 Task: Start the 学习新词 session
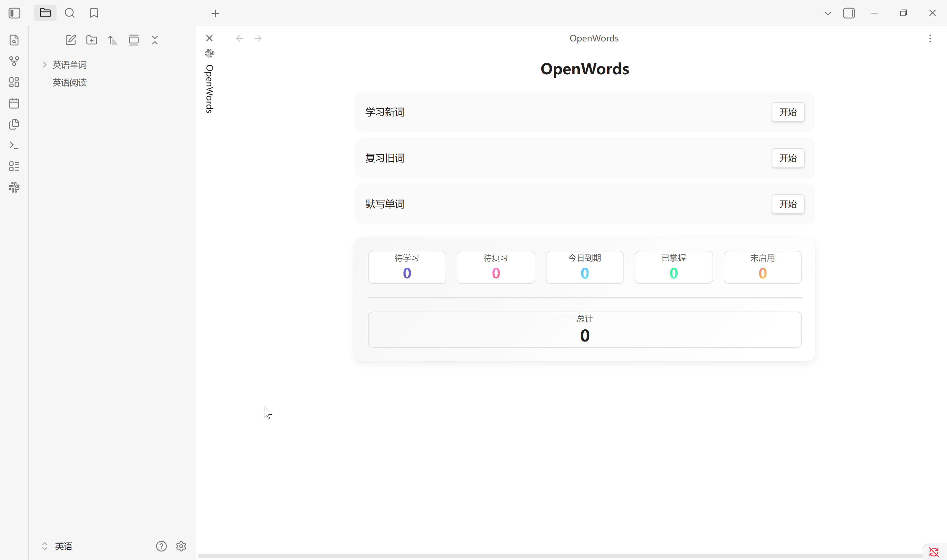coord(788,112)
